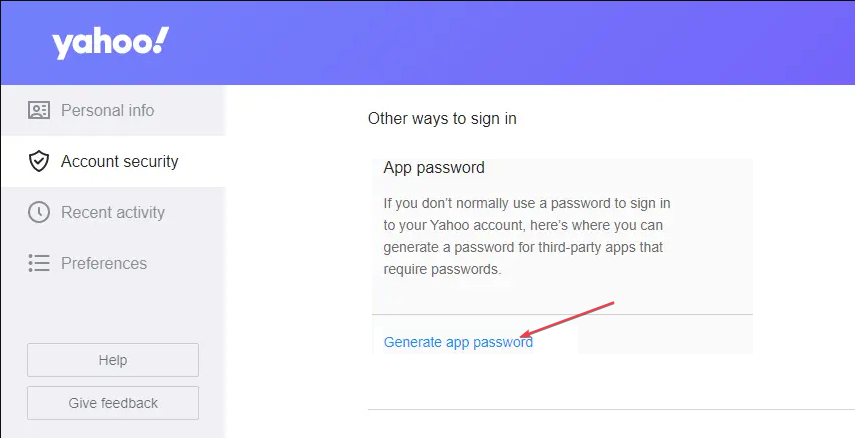
Task: Click the Recent activity clock icon
Action: (39, 212)
